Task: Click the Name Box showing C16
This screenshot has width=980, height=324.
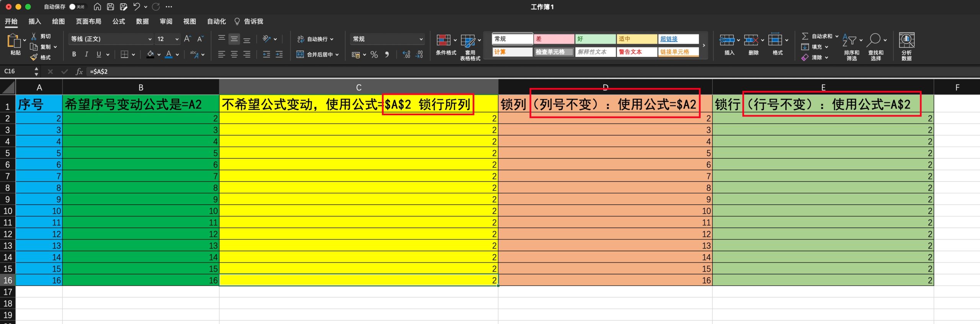Action: point(17,72)
